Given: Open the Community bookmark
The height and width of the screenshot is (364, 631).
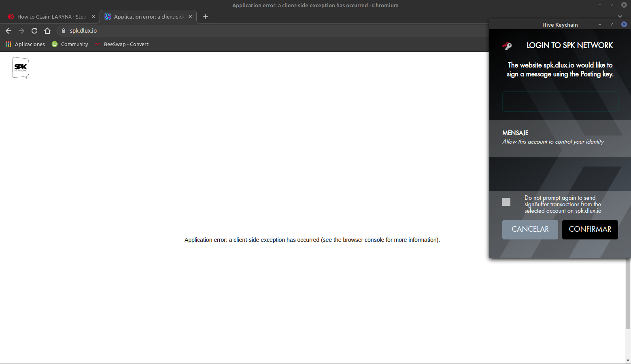Looking at the screenshot, I should 70,44.
